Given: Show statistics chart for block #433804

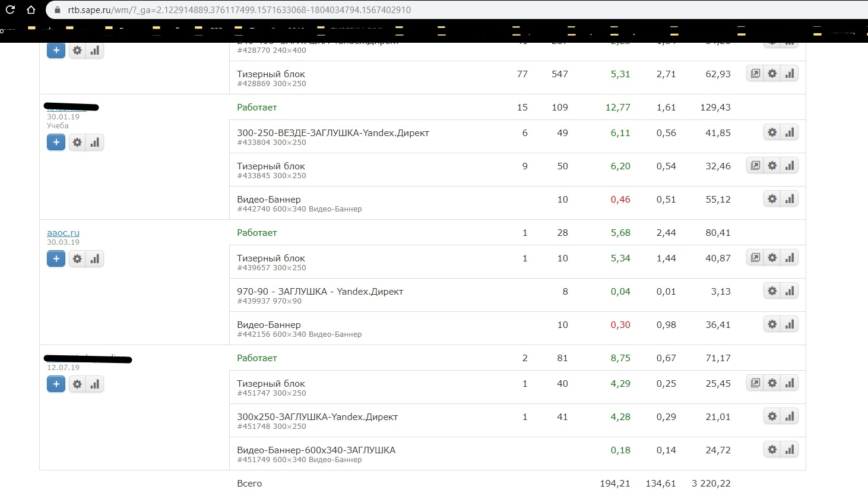Looking at the screenshot, I should (x=790, y=132).
